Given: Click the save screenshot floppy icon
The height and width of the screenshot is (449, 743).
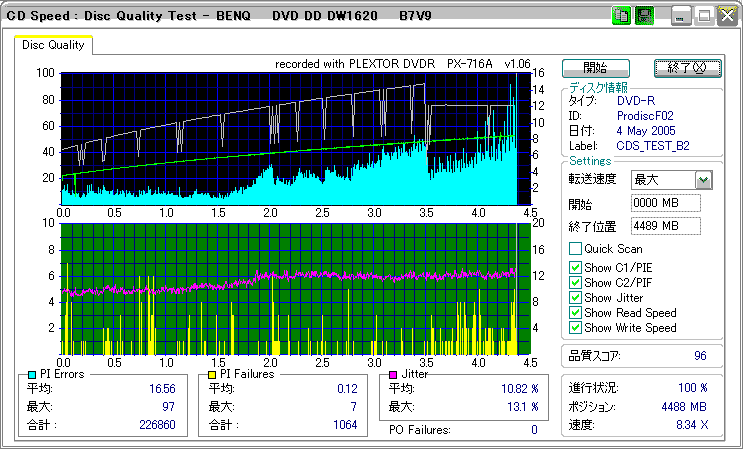Looking at the screenshot, I should (x=645, y=16).
